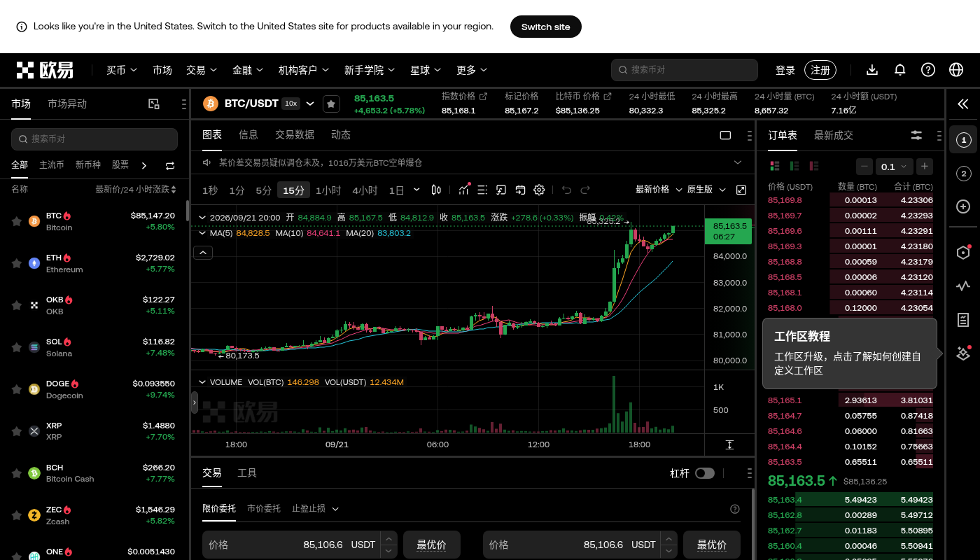The image size is (980, 560).
Task: Open order book filter settings icon
Action: pos(916,136)
